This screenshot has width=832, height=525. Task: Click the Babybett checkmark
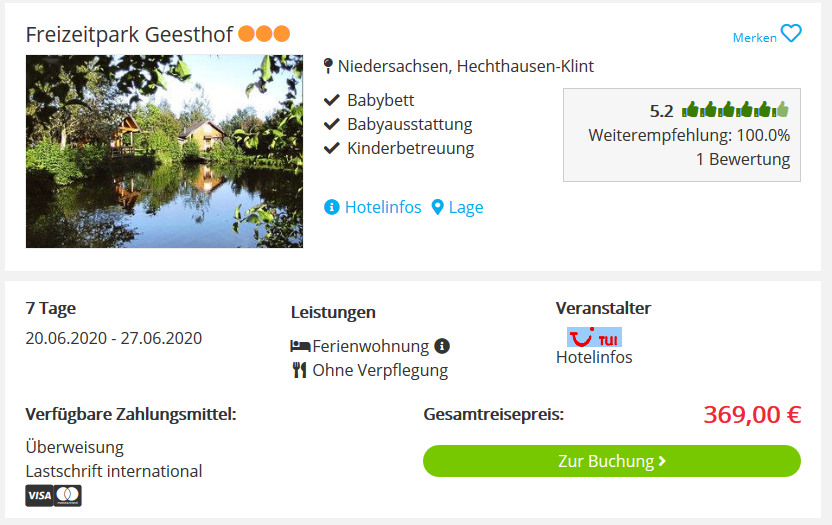pyautogui.click(x=332, y=100)
